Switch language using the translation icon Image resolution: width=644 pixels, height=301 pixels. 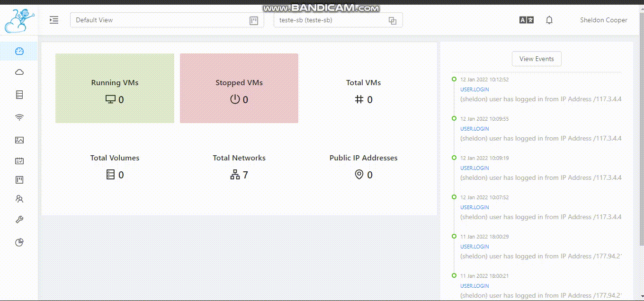pyautogui.click(x=526, y=20)
